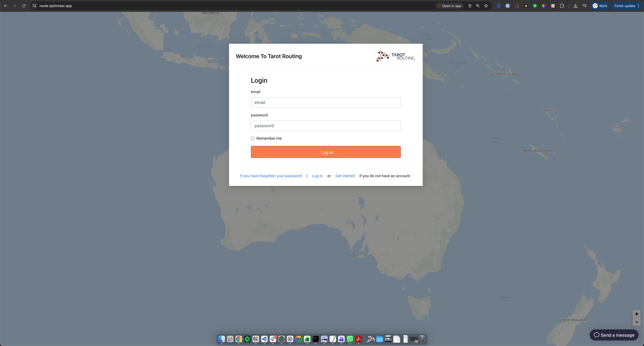
Task: Zoom in using the map plus control
Action: click(x=637, y=314)
